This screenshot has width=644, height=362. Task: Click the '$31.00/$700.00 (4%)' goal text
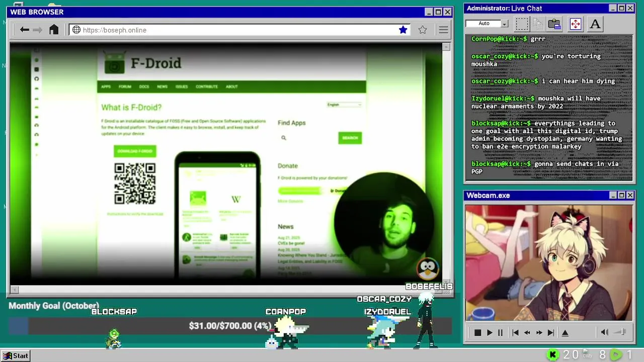pyautogui.click(x=230, y=326)
